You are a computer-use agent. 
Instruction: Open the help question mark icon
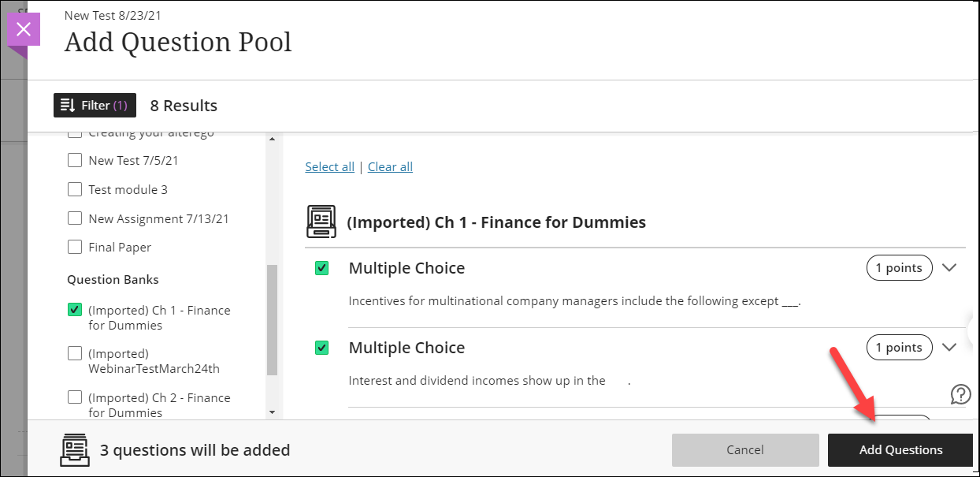pyautogui.click(x=960, y=393)
